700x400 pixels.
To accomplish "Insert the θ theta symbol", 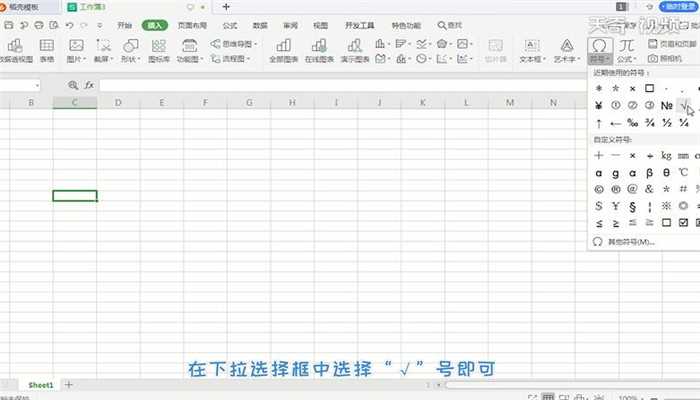I will 667,173.
